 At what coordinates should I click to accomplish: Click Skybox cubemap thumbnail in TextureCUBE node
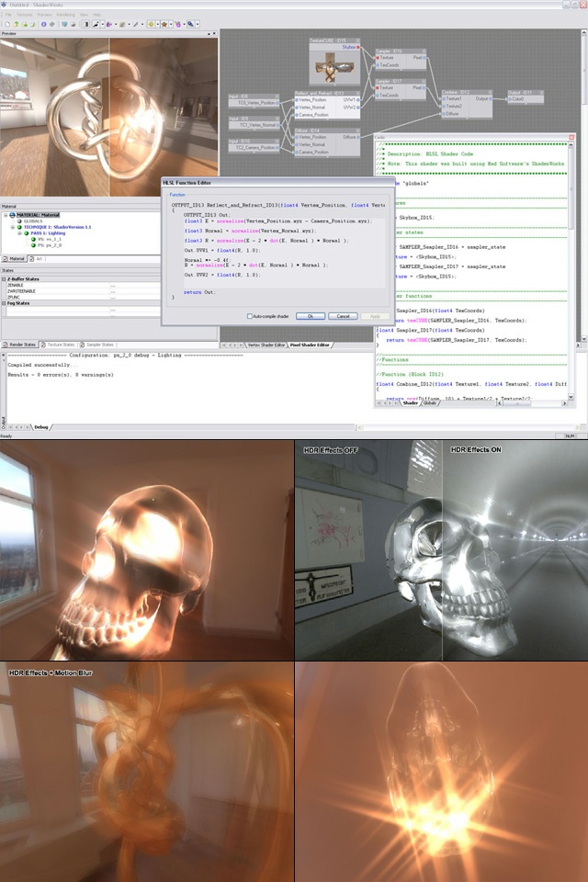(333, 67)
